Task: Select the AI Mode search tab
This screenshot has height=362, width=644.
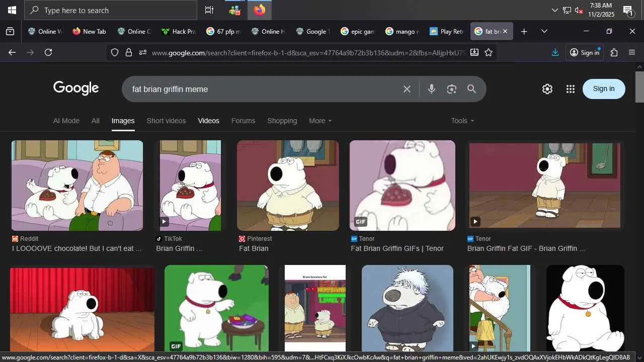Action: click(66, 121)
